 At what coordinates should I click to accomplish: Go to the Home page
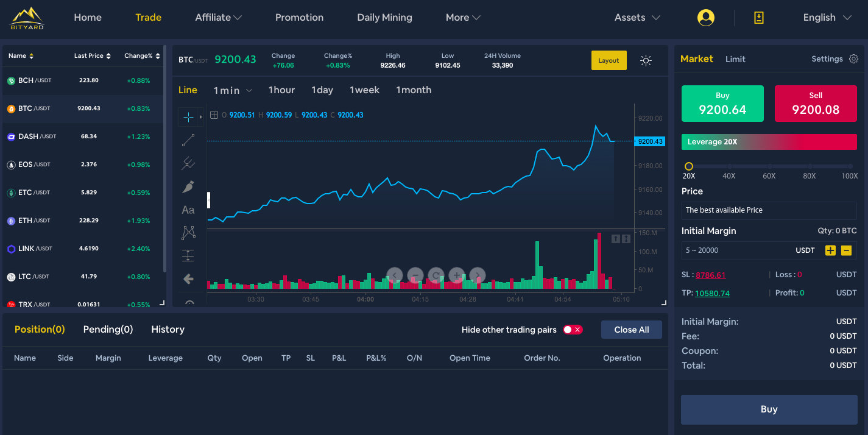coord(88,18)
